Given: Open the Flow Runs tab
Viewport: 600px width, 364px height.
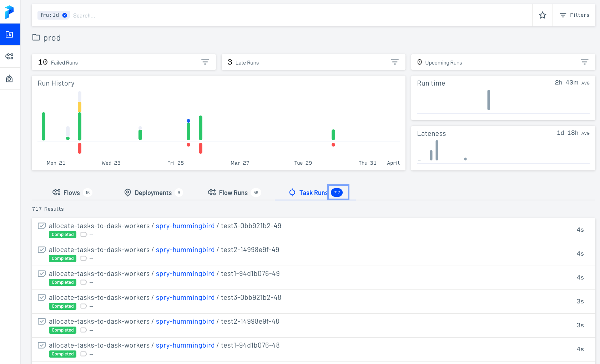Looking at the screenshot, I should 233,193.
